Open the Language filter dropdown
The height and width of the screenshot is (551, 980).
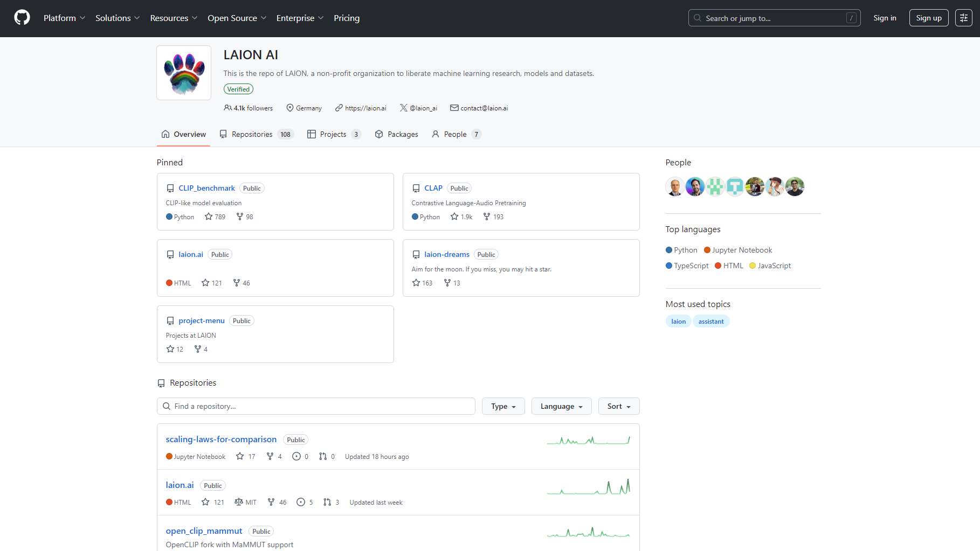coord(561,406)
